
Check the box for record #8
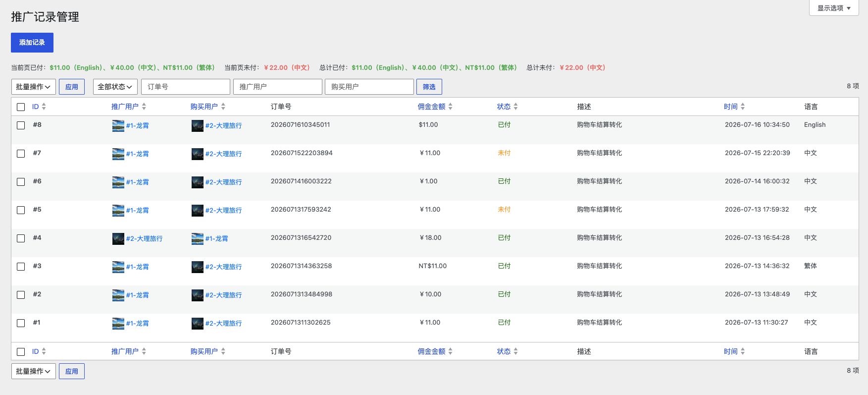[x=21, y=125]
